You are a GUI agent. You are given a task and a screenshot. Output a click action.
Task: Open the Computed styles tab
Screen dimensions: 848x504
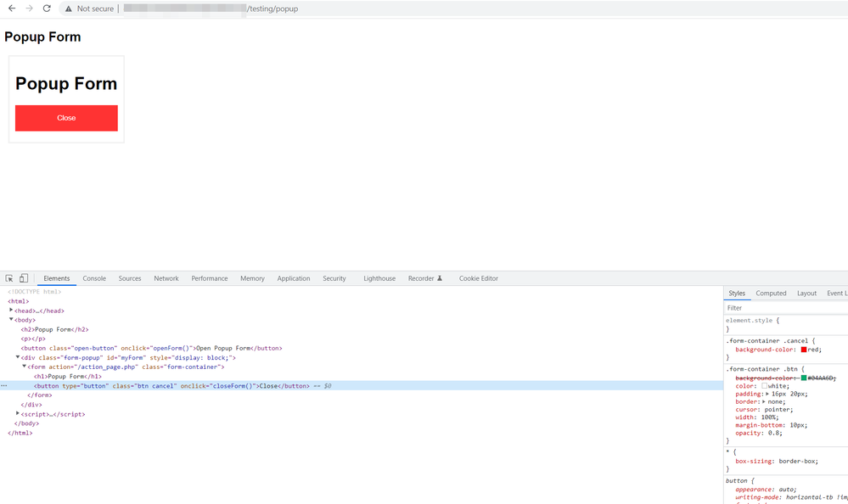(x=771, y=294)
